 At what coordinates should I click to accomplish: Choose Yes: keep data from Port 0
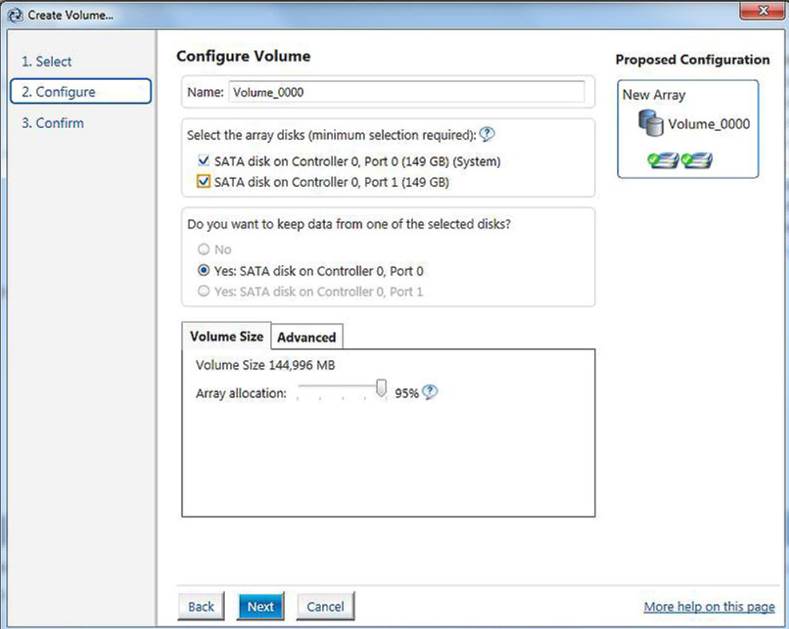(x=203, y=271)
